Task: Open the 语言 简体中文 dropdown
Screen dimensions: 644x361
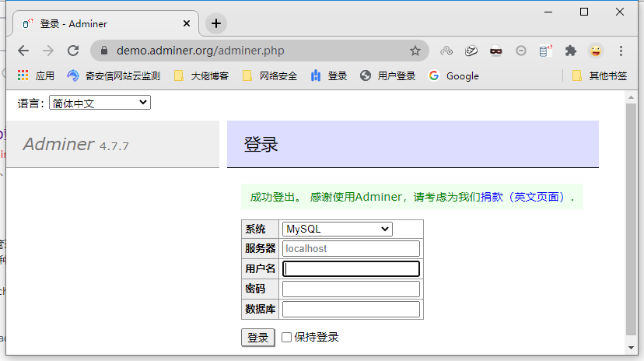Action: pos(100,103)
